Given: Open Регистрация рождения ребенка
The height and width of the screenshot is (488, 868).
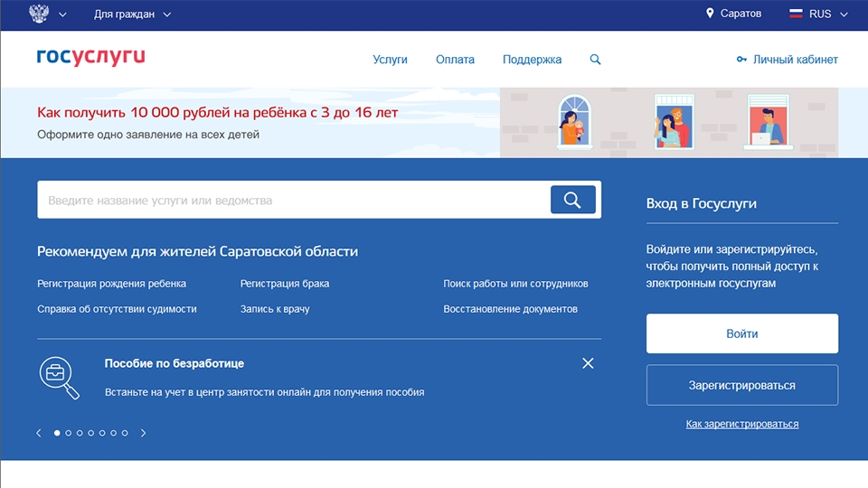Looking at the screenshot, I should (112, 283).
